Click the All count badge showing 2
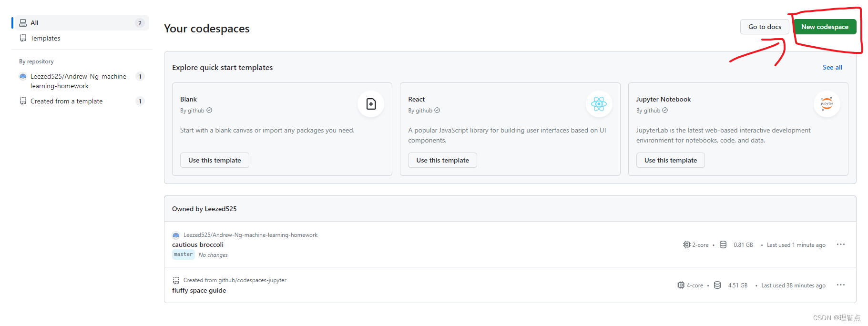Screen dimensions: 868x326 140,23
